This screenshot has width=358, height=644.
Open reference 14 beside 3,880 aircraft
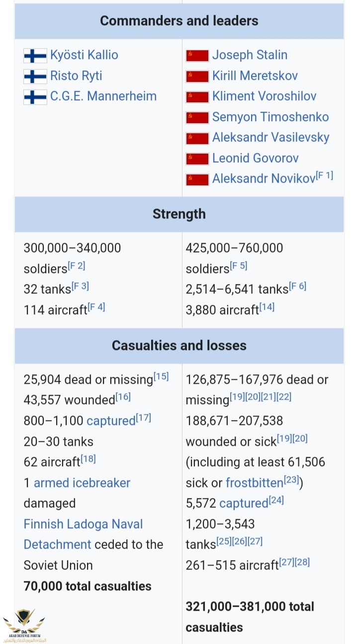267,307
